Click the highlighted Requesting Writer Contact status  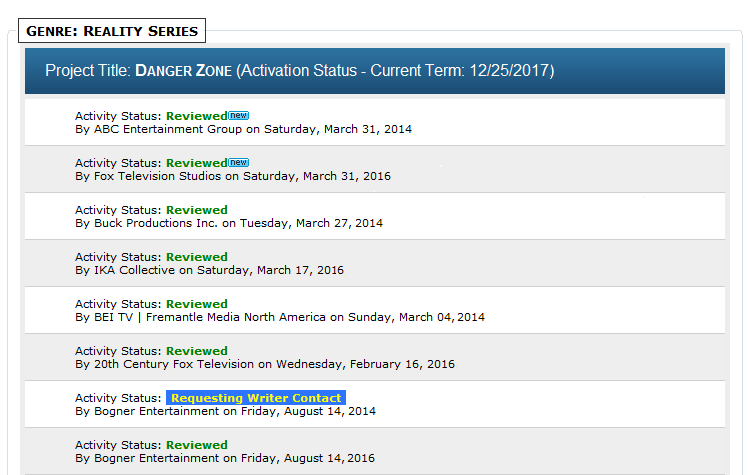[256, 398]
